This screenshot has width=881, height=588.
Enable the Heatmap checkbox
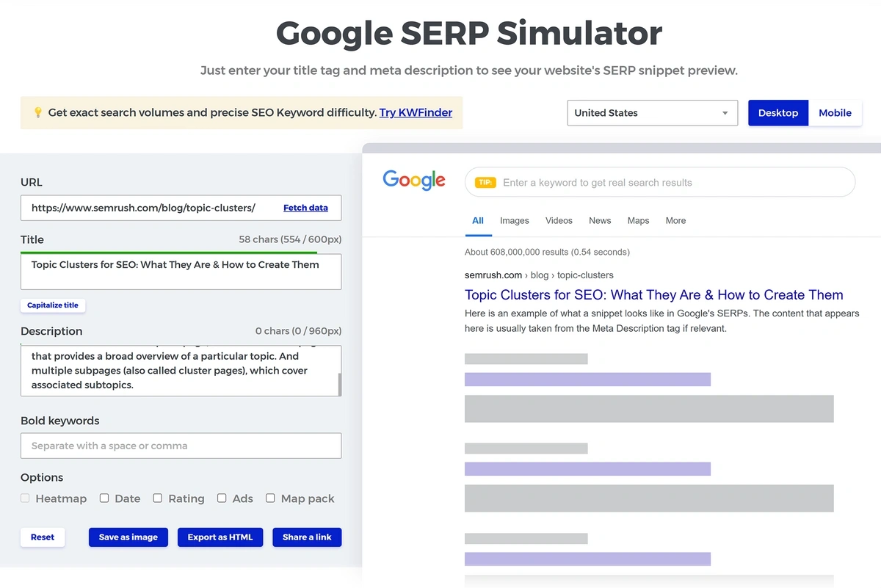pos(25,498)
